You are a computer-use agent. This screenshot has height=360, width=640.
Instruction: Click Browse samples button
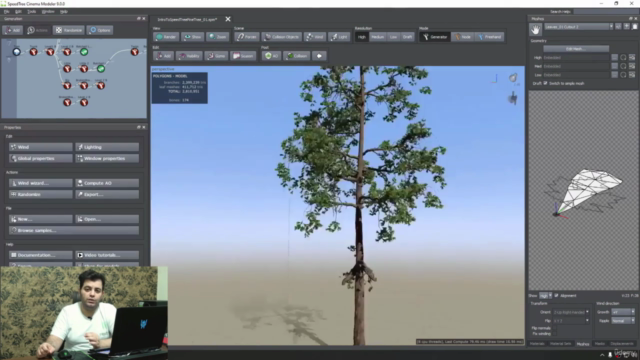pyautogui.click(x=74, y=231)
